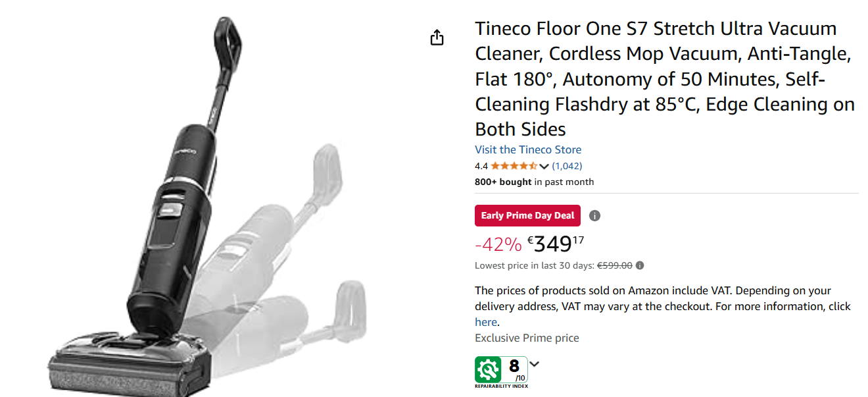The height and width of the screenshot is (397, 868).
Task: Click the Tineco Floor One S7 product title
Action: 664,78
